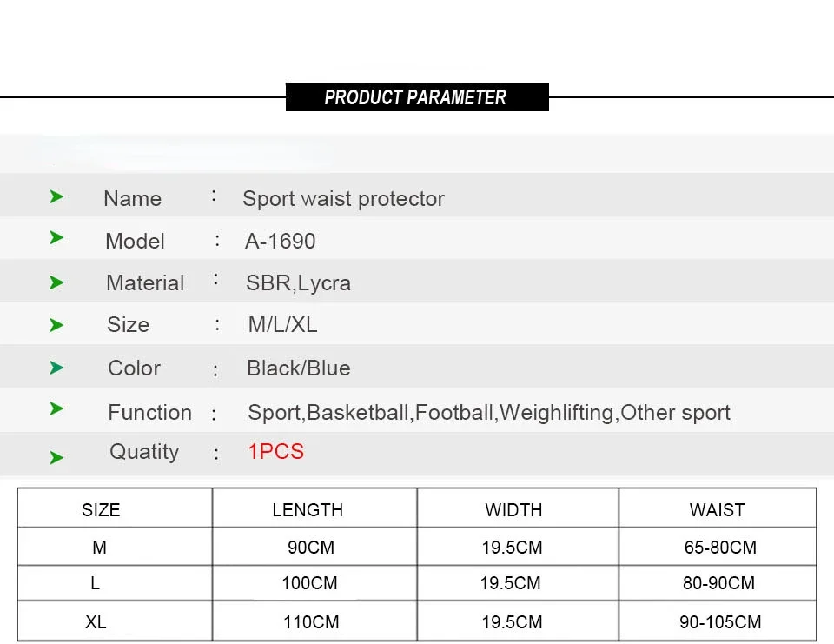
Task: Click the model number A-1690
Action: (281, 241)
